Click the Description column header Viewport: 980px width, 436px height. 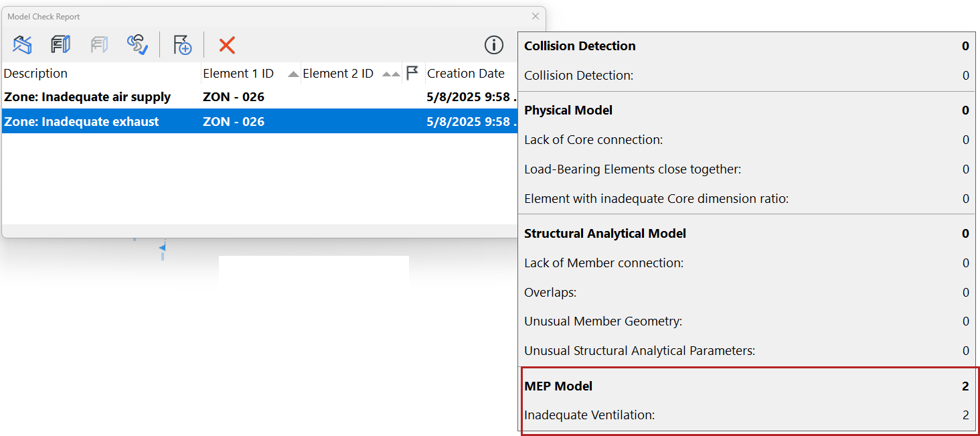(x=36, y=74)
